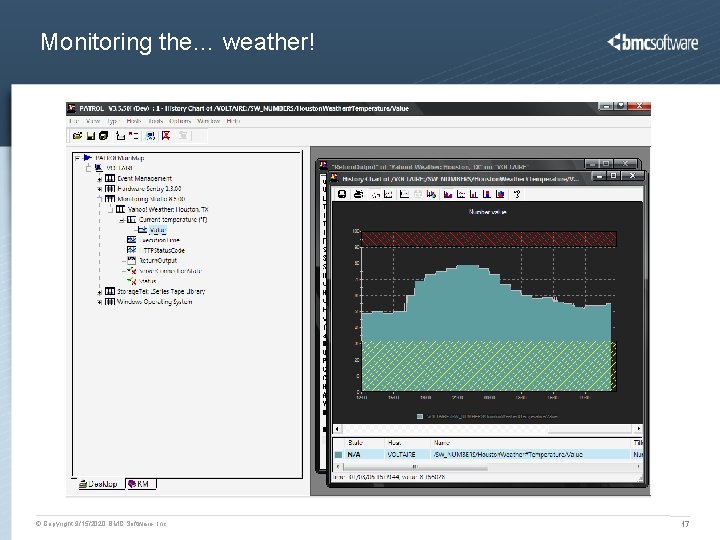Viewport: 720px width, 540px height.
Task: Select the HTTPStatusCode tree item
Action: click(x=162, y=251)
